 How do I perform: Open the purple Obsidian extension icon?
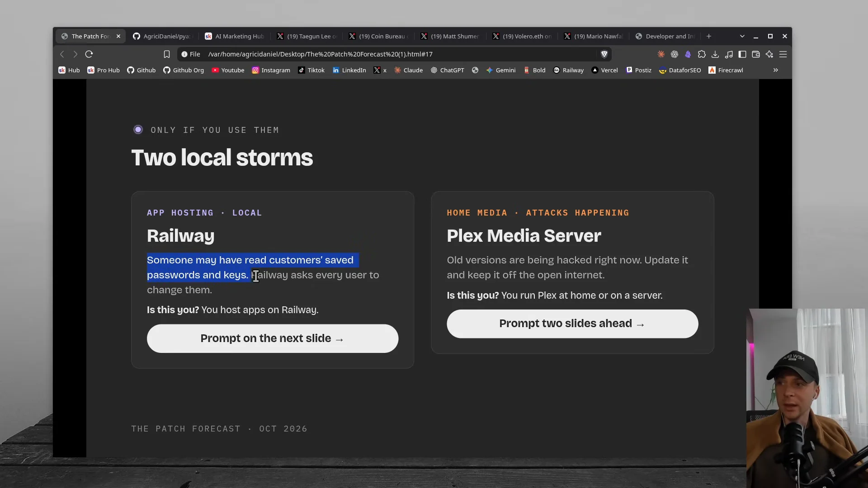coord(688,54)
